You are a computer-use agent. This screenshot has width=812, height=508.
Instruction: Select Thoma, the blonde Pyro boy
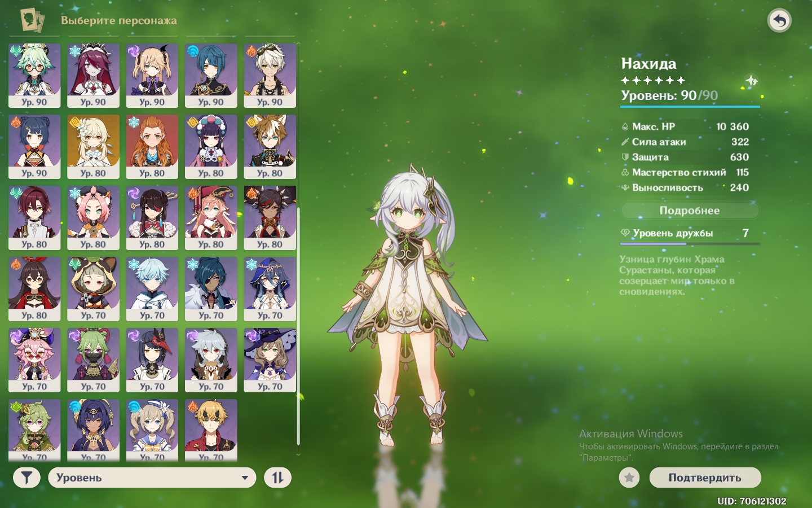[x=211, y=430]
